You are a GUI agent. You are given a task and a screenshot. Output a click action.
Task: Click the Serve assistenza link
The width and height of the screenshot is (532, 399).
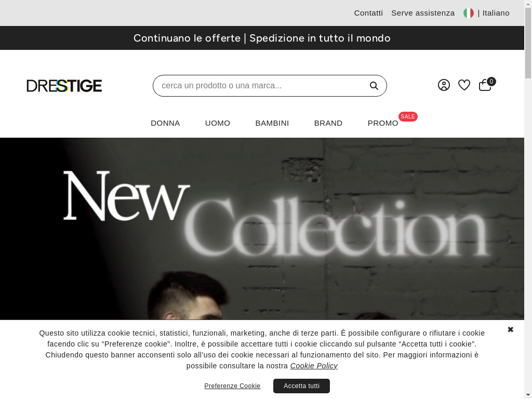click(423, 13)
